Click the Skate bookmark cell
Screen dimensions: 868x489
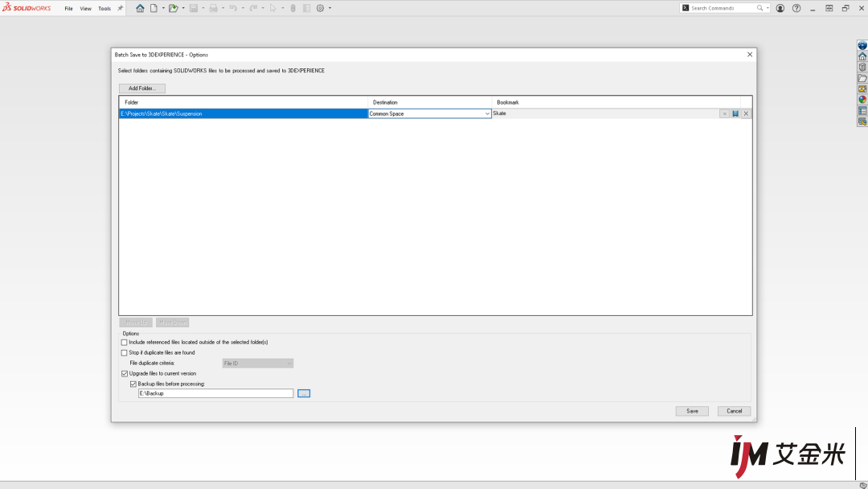pyautogui.click(x=606, y=113)
